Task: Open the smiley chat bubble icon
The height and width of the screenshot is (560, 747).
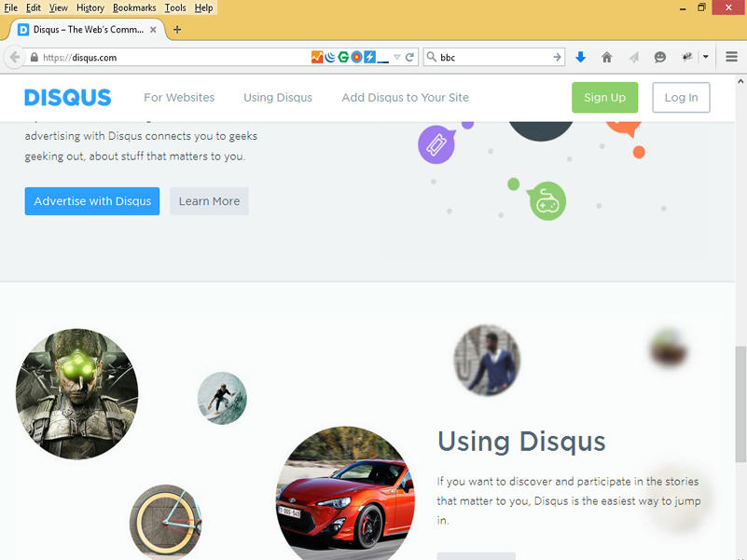Action: [660, 57]
